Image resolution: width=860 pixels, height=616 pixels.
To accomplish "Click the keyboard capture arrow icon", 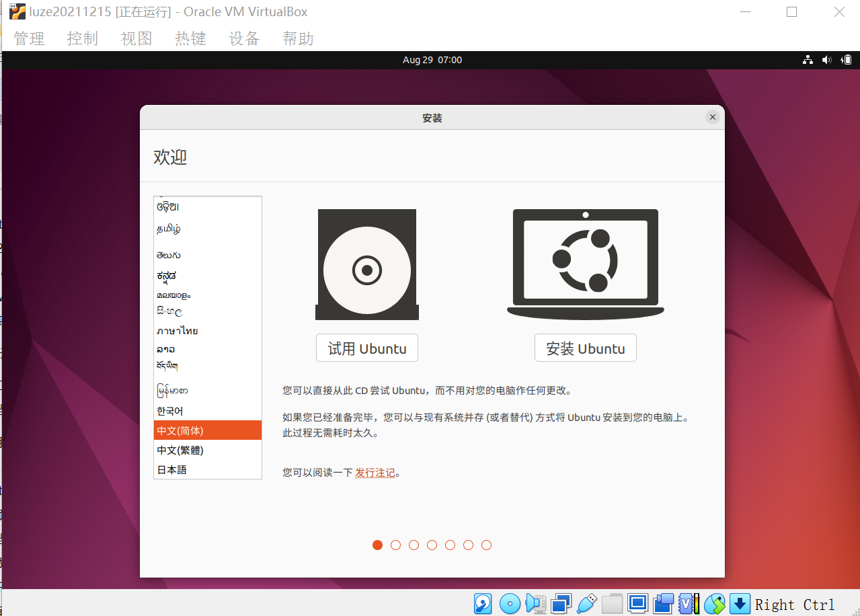I will tap(740, 603).
